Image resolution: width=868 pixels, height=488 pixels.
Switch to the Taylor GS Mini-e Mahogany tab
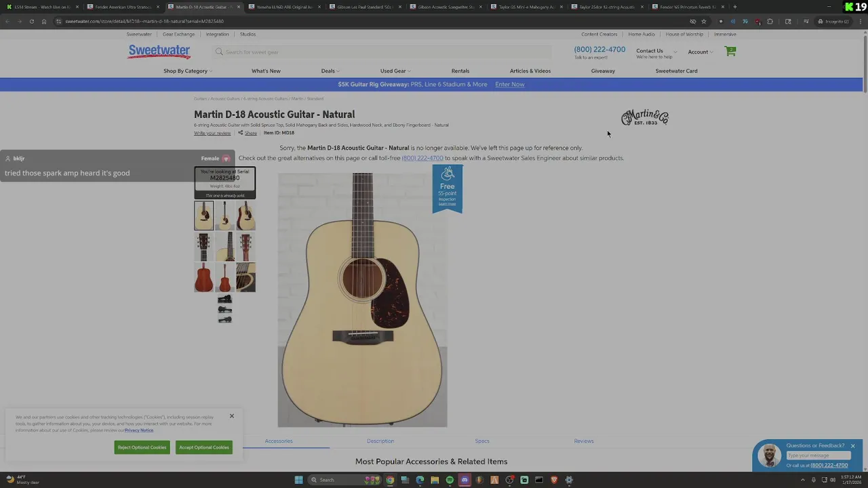tap(526, 7)
